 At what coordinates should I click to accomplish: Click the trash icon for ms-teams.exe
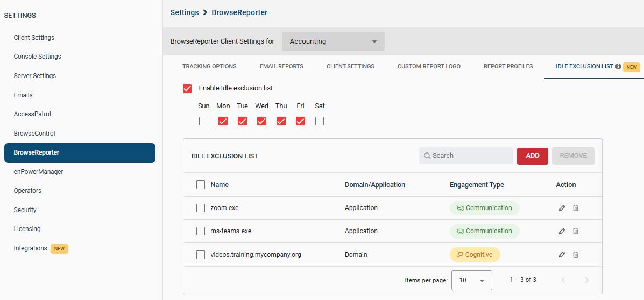576,231
